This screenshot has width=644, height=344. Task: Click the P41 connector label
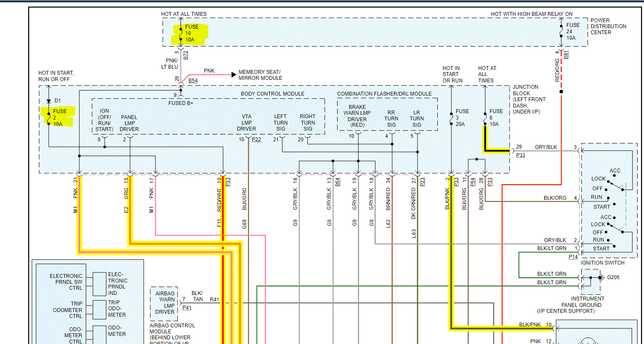[x=187, y=307]
